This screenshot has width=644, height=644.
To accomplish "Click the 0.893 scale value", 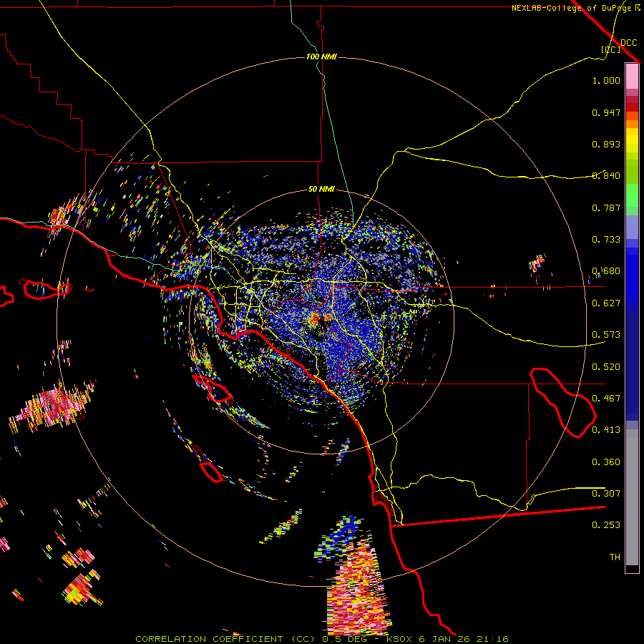I will [x=606, y=144].
